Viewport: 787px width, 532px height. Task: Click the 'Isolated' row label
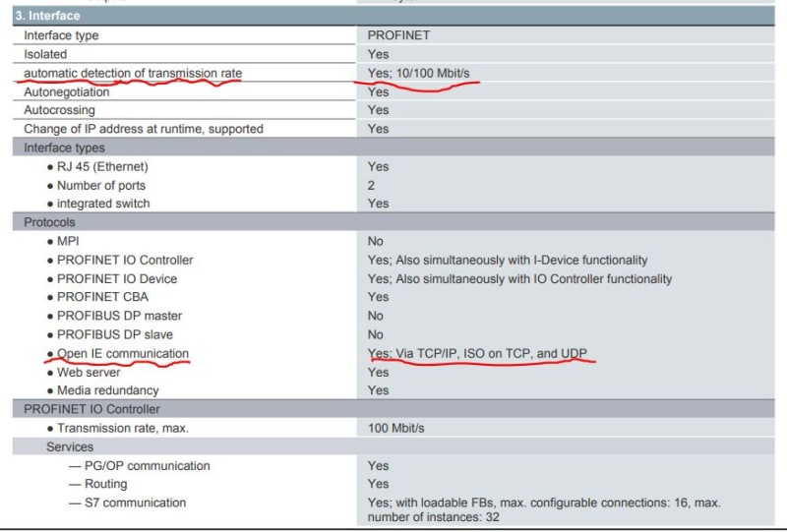pos(45,54)
